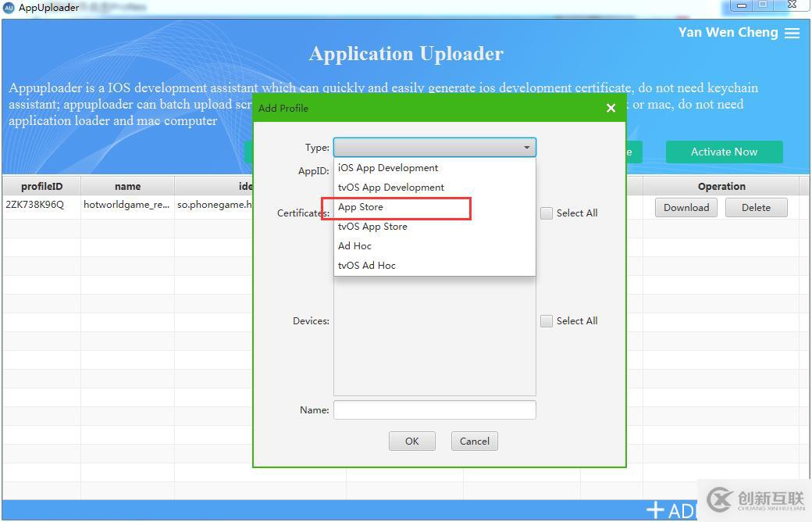The height and width of the screenshot is (522, 812).
Task: Download profile 2ZK738K96Q
Action: [686, 207]
